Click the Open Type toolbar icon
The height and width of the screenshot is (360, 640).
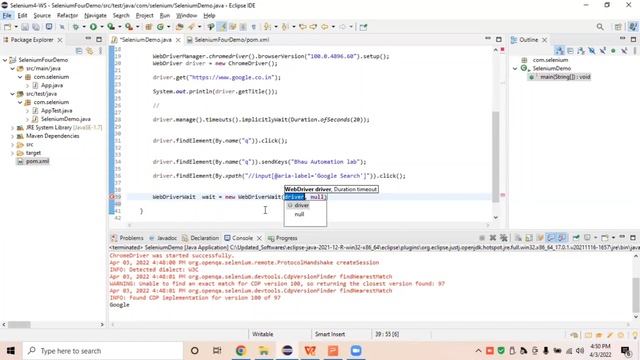click(x=180, y=27)
